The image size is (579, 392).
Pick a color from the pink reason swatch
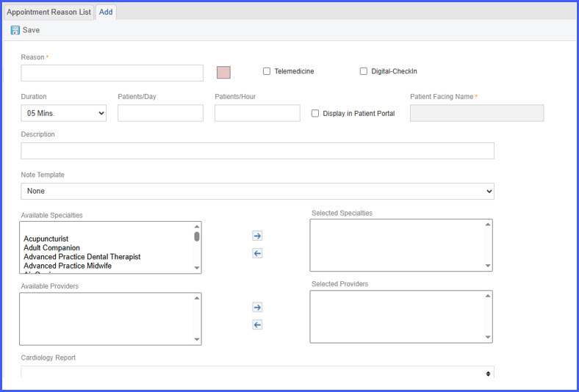[223, 73]
